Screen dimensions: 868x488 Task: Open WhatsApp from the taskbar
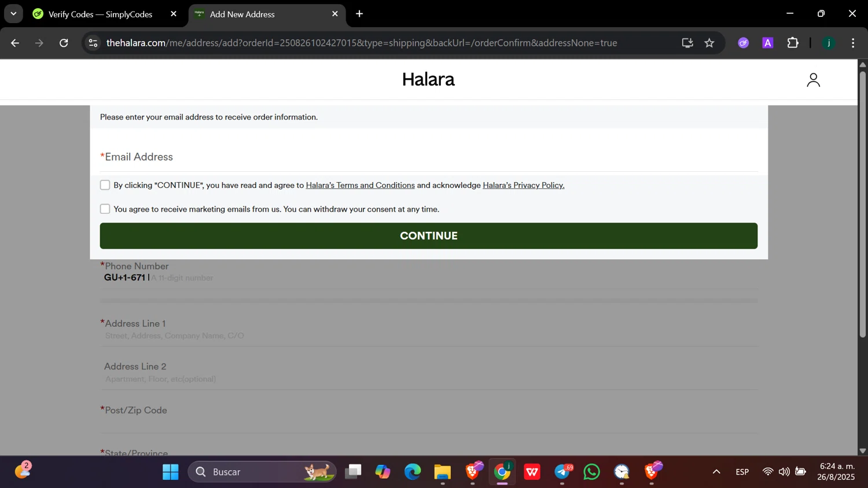(x=592, y=472)
